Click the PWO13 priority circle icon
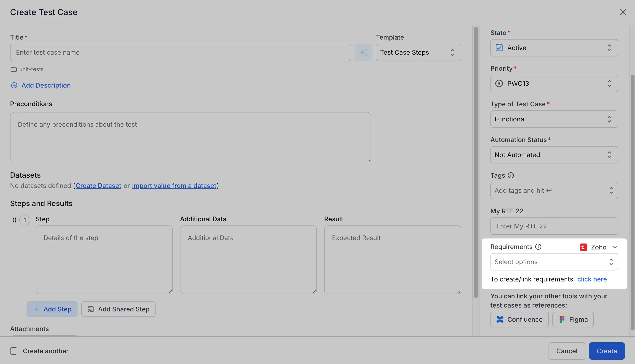 (499, 83)
